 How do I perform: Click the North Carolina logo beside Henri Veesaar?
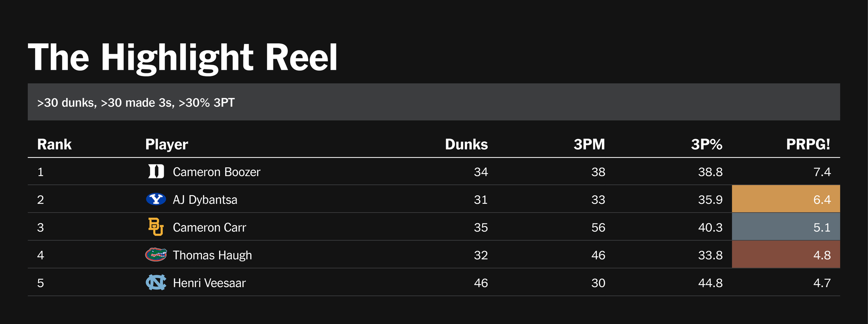point(156,282)
